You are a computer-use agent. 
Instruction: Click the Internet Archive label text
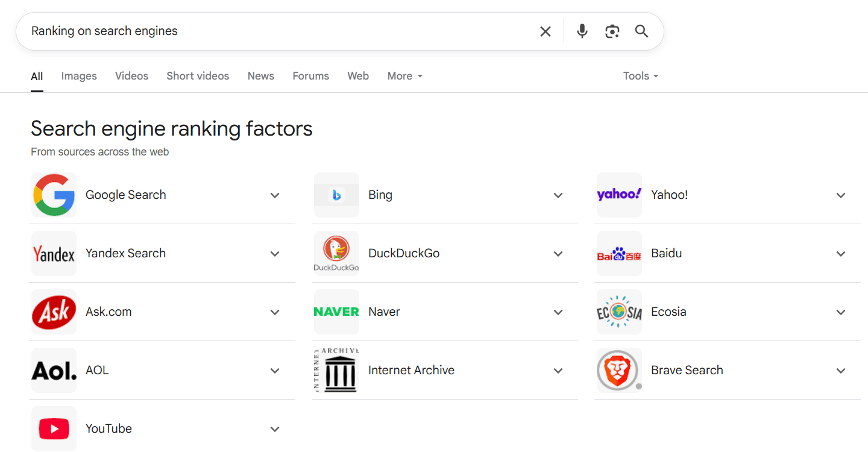[x=411, y=370]
